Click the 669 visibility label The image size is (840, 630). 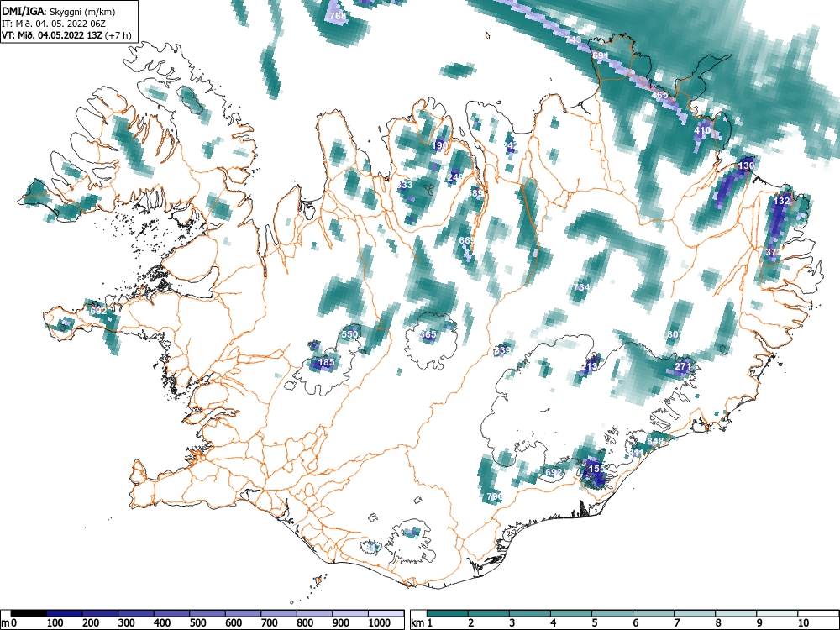pos(467,240)
